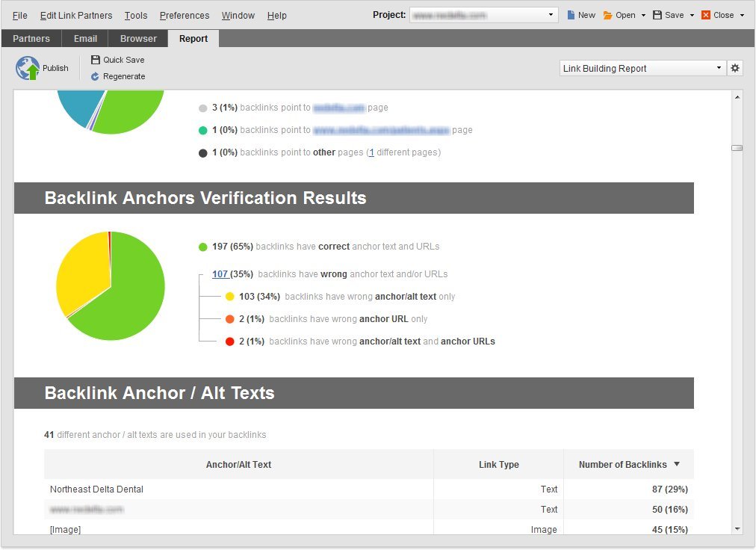Click the teal backlinks legend dot
756x550 pixels.
[x=203, y=130]
